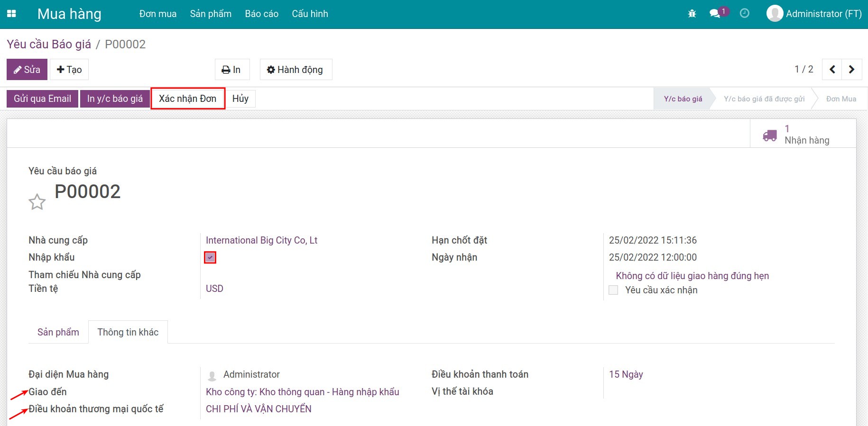Open the Hành động dropdown
868x426 pixels.
[x=295, y=70]
